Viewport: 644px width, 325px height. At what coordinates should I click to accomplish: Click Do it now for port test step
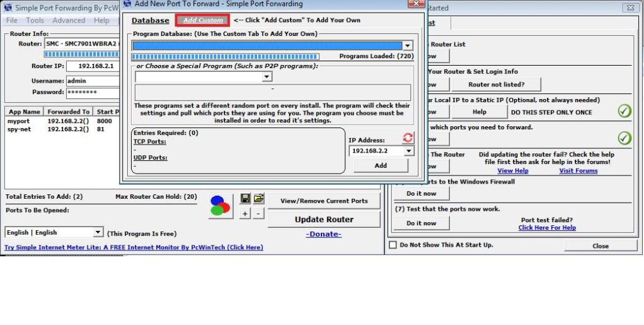point(422,223)
